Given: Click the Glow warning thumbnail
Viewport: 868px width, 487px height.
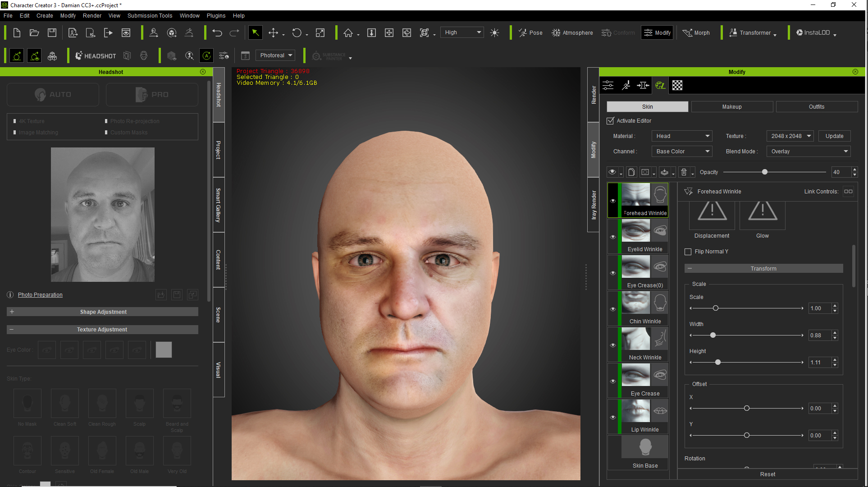Looking at the screenshot, I should tap(763, 216).
